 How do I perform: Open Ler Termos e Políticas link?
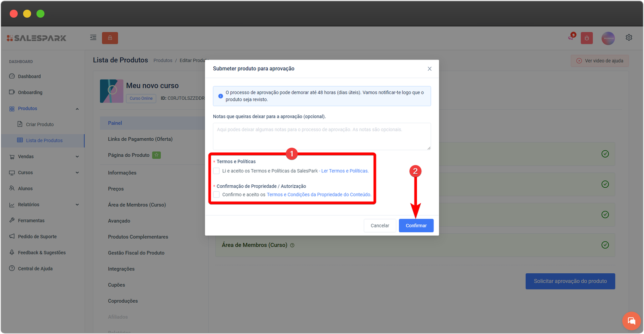point(345,171)
